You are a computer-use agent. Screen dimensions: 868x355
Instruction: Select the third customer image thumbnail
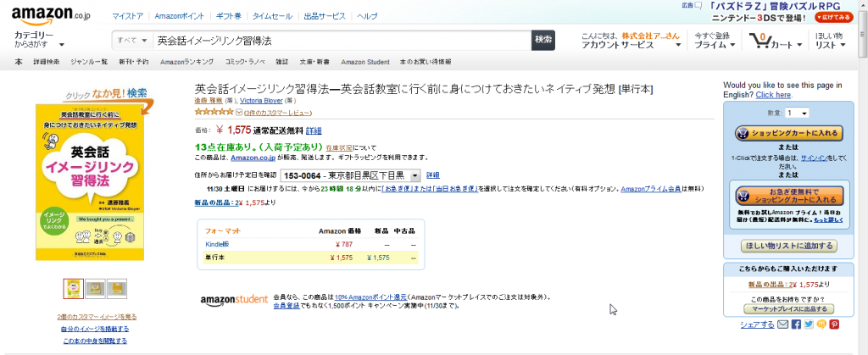(117, 288)
